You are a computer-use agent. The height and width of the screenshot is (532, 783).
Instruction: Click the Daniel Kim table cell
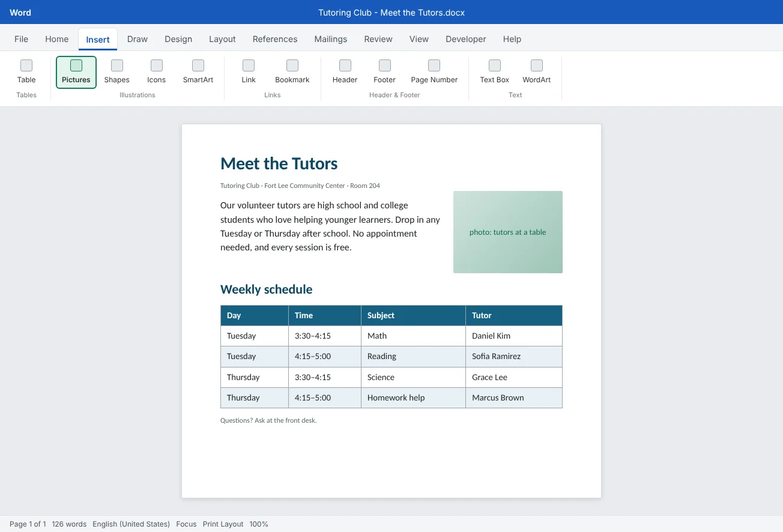tap(514, 336)
